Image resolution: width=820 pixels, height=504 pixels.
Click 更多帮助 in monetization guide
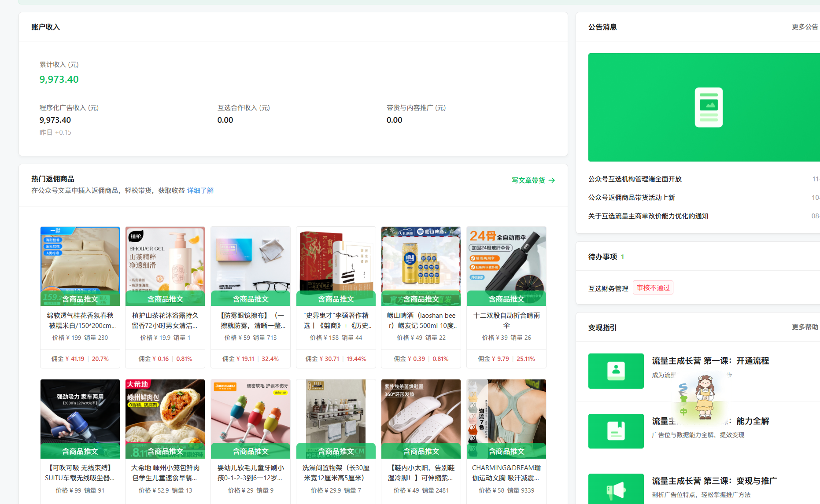coord(805,327)
